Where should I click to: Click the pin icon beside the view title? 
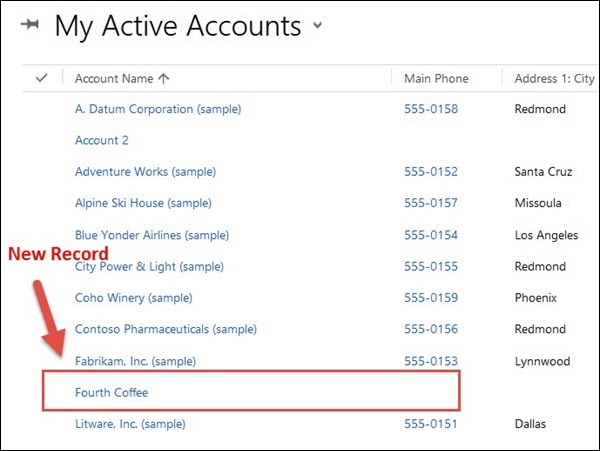(30, 25)
